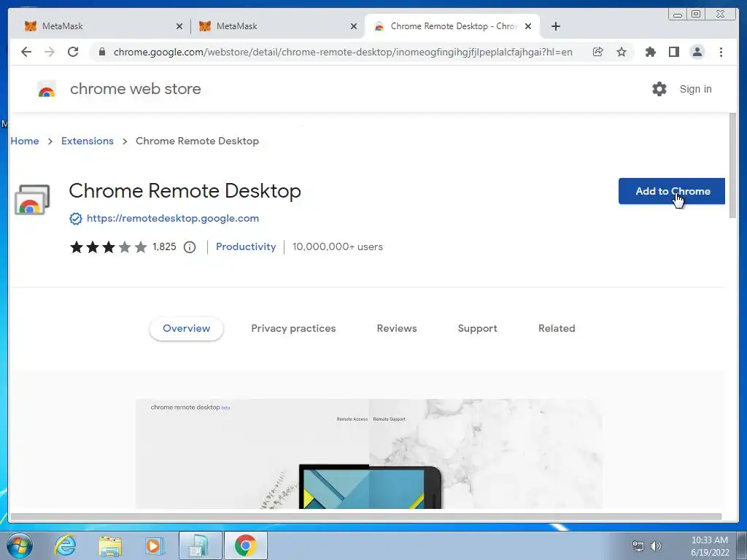Close the Chrome Remote Desktop tab
The height and width of the screenshot is (560, 747).
point(528,27)
